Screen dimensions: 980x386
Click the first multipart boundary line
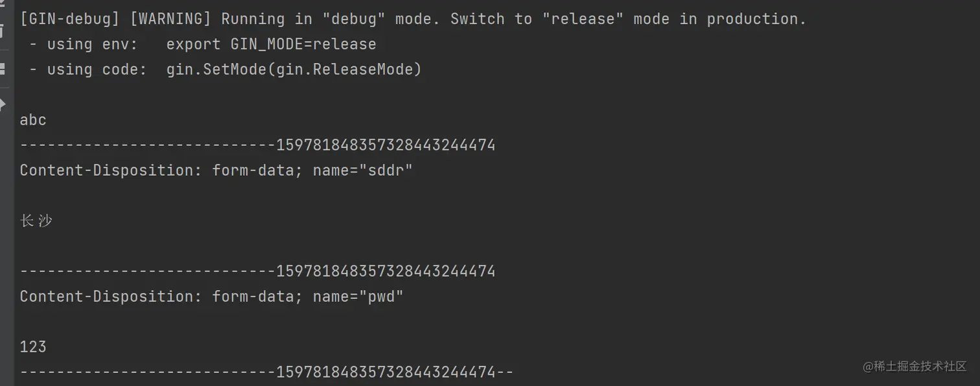coord(257,145)
